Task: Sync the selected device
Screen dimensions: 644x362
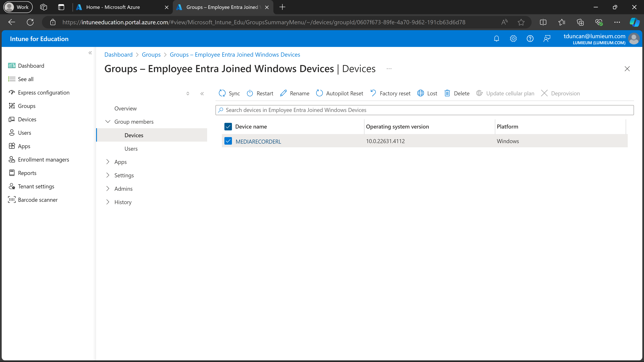Action: [229, 94]
